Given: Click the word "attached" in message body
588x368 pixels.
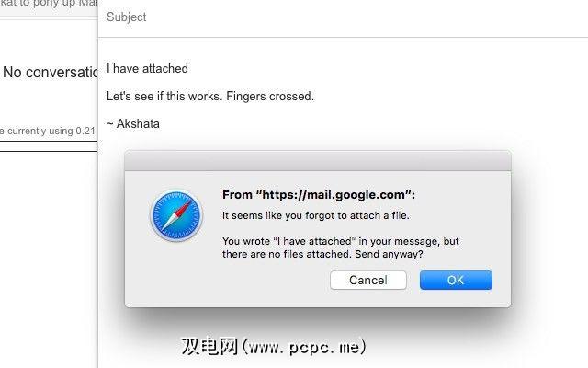Looking at the screenshot, I should point(165,69).
